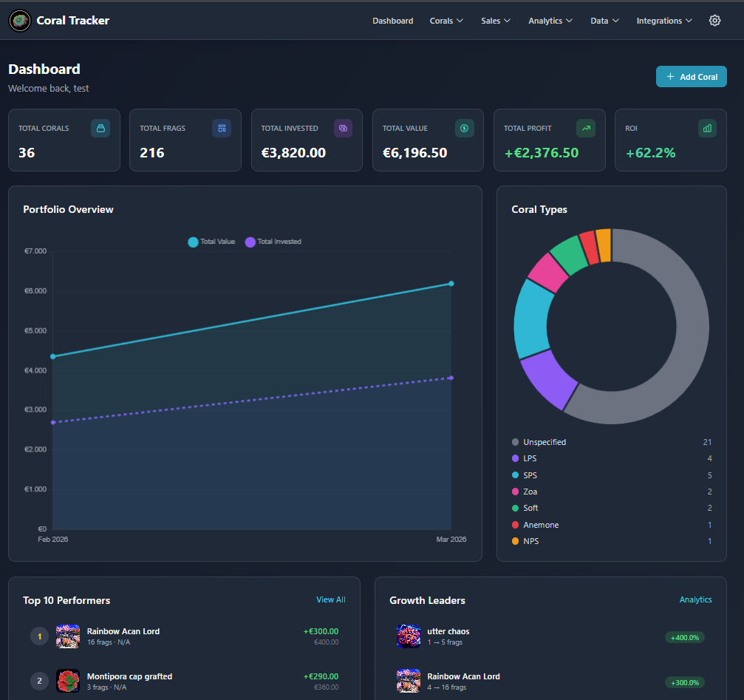
Task: Click the Total Corals card icon
Action: tap(100, 128)
